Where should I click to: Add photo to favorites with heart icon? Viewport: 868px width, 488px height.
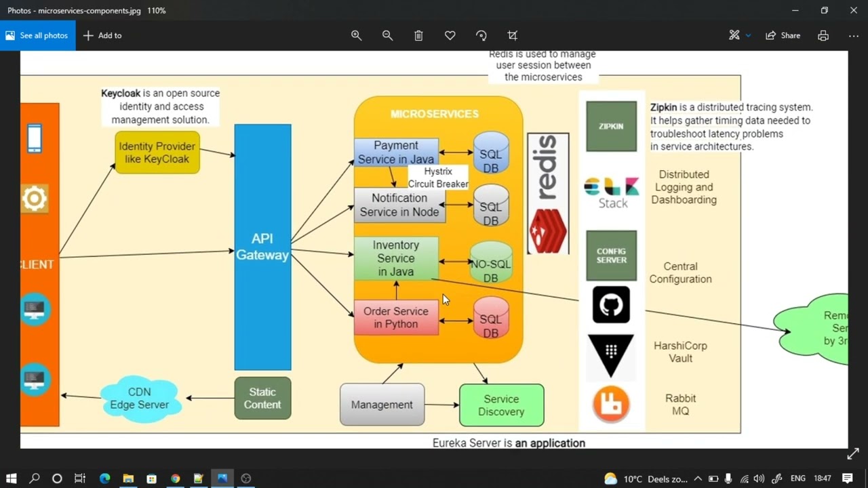(450, 35)
